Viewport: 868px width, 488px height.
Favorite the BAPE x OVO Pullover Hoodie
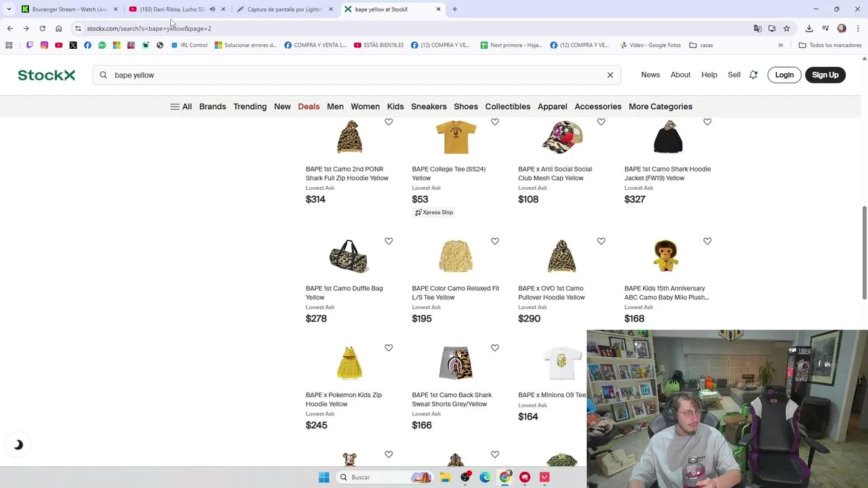(x=601, y=241)
